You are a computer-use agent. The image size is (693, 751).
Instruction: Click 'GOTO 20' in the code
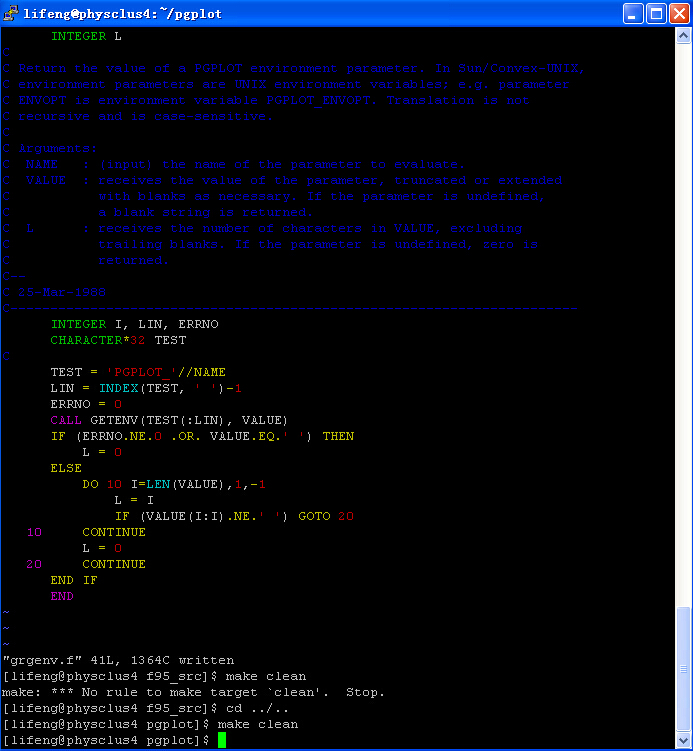326,516
